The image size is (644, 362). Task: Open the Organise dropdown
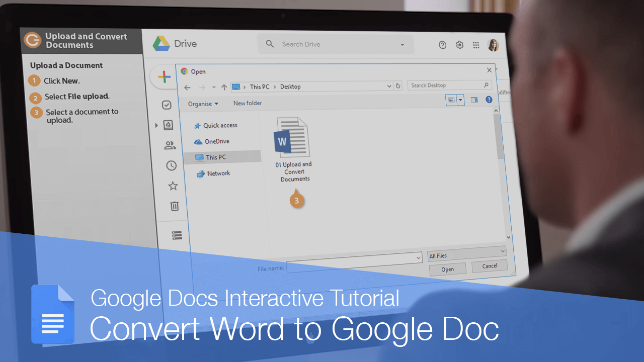click(203, 103)
